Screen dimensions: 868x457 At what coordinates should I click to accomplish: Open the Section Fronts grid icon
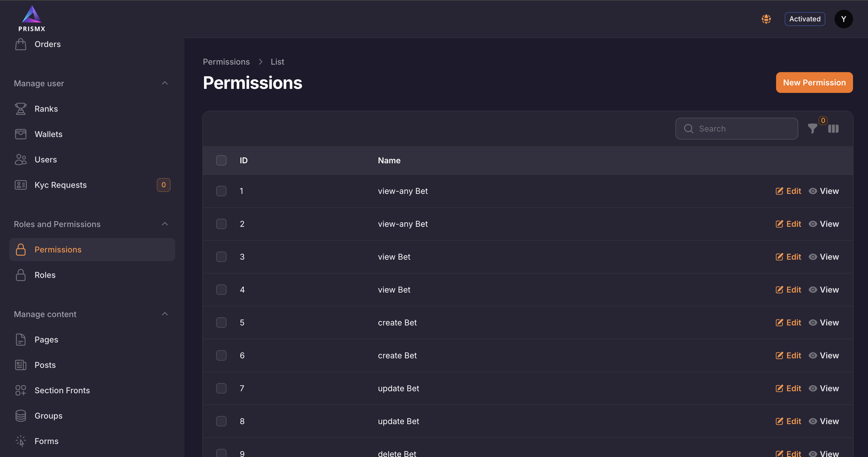(x=20, y=390)
